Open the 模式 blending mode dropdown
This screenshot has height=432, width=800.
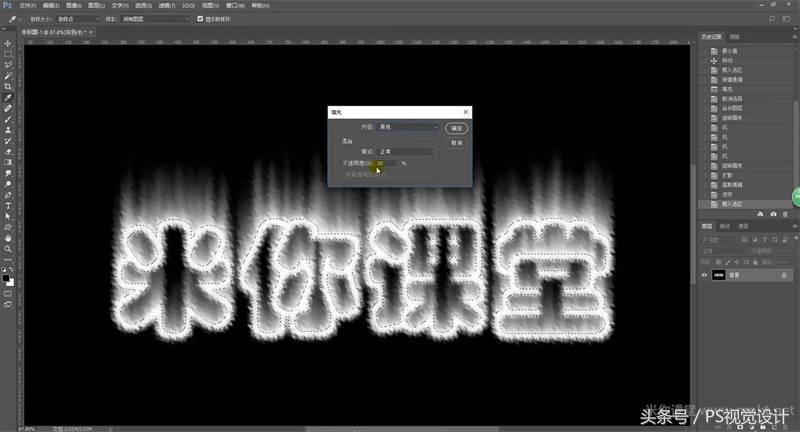point(405,151)
